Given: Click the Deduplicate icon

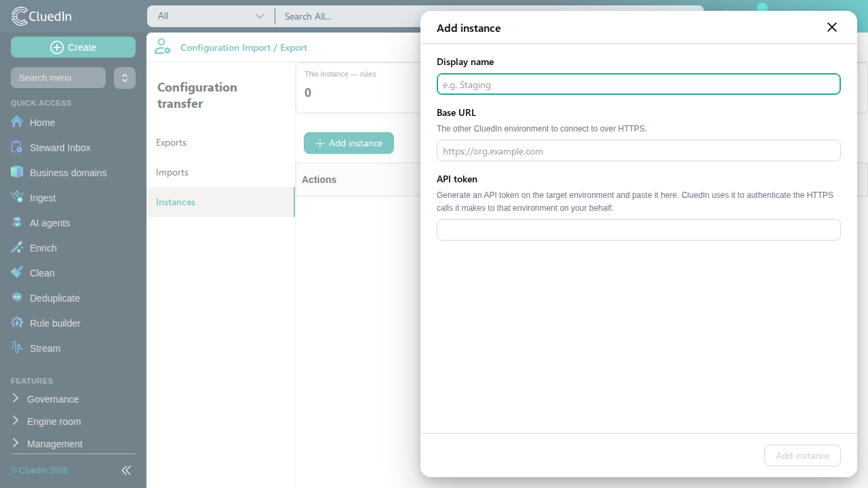Looking at the screenshot, I should point(17,298).
